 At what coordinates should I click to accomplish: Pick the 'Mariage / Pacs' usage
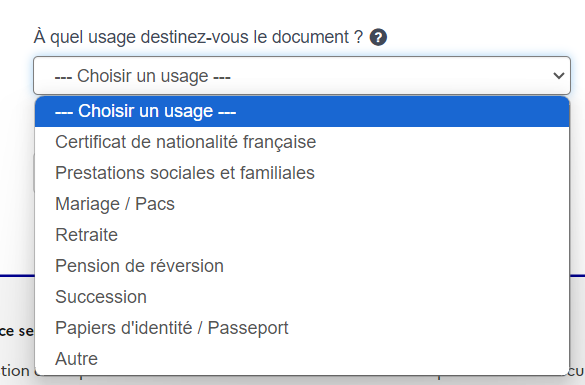pos(302,204)
